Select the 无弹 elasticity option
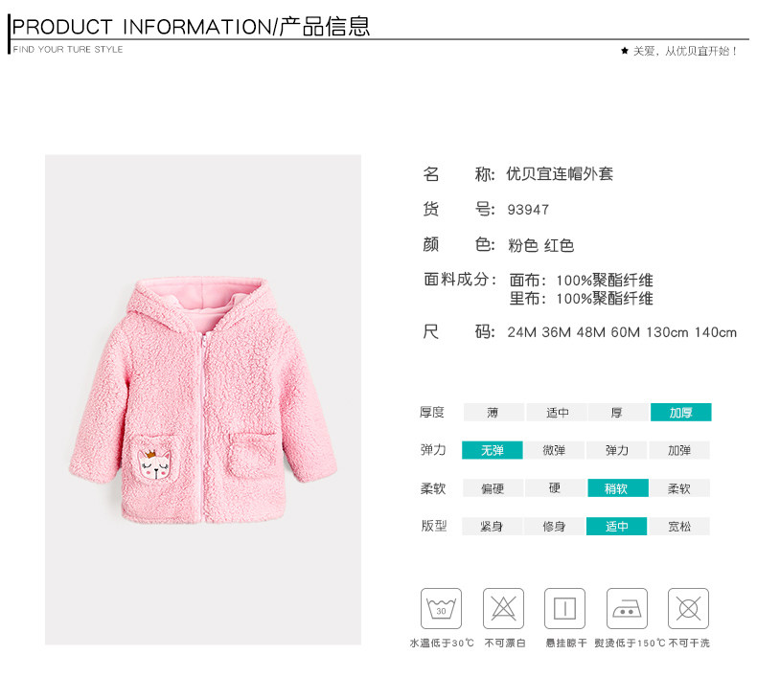 [492, 450]
